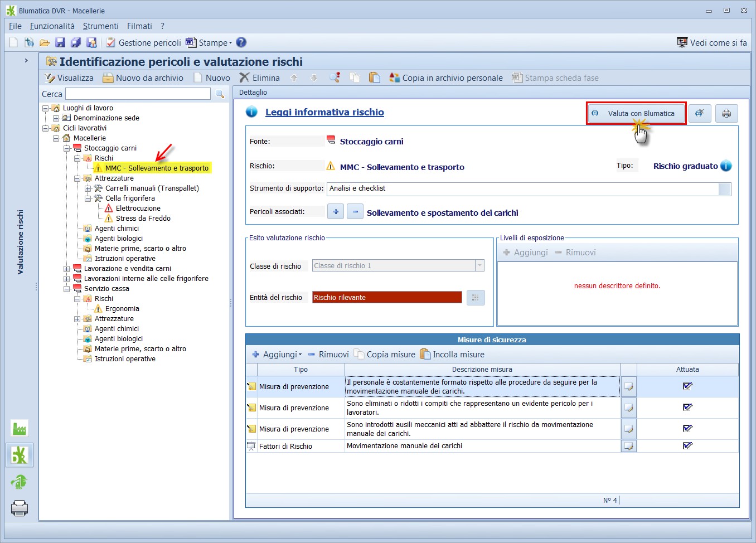Viewport: 756px width, 543px height.
Task: Click the printer icon button in Dettaglio
Action: click(x=726, y=113)
